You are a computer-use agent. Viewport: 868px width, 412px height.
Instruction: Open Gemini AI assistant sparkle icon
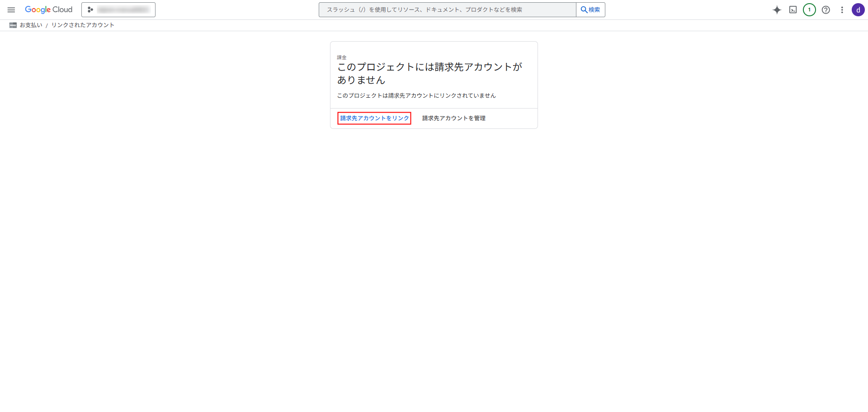coord(777,10)
